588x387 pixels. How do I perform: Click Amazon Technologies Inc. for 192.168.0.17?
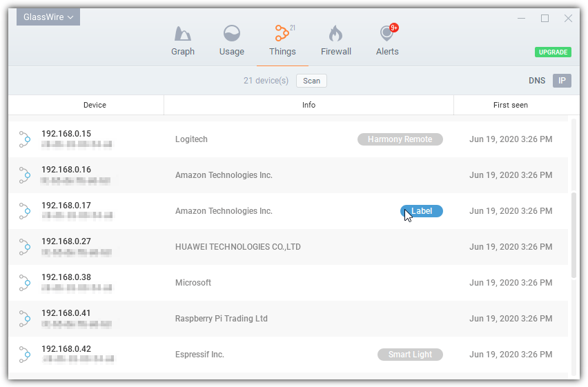(224, 211)
